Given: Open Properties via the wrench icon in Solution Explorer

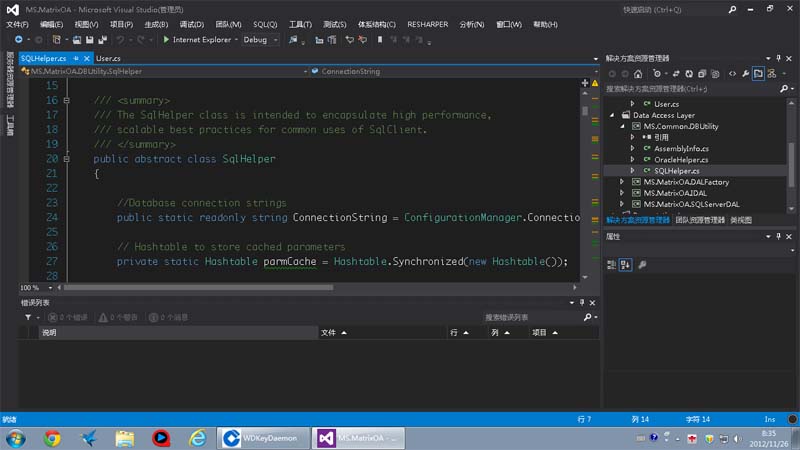Looking at the screenshot, I should tap(745, 74).
